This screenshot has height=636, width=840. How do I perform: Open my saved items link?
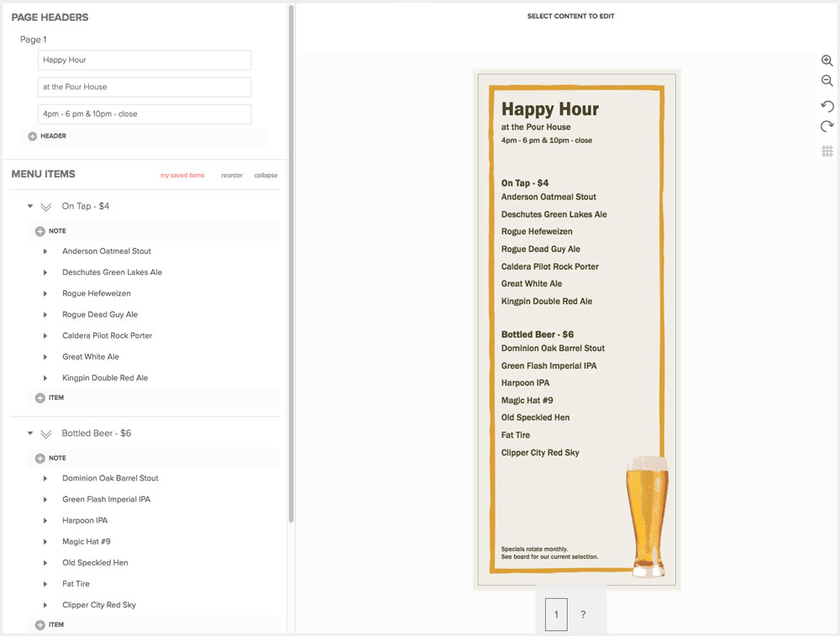click(182, 176)
